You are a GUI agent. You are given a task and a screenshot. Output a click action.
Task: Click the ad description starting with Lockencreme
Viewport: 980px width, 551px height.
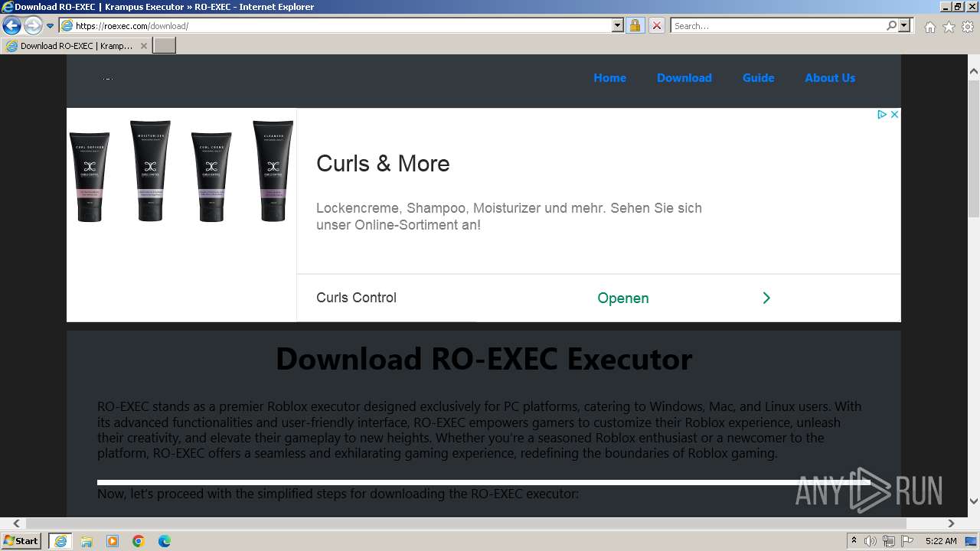pyautogui.click(x=509, y=217)
